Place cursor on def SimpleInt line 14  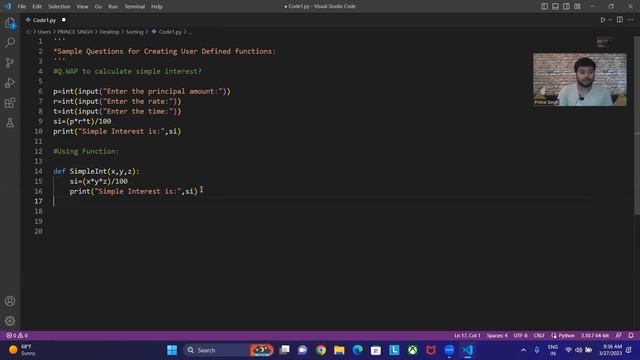point(96,171)
